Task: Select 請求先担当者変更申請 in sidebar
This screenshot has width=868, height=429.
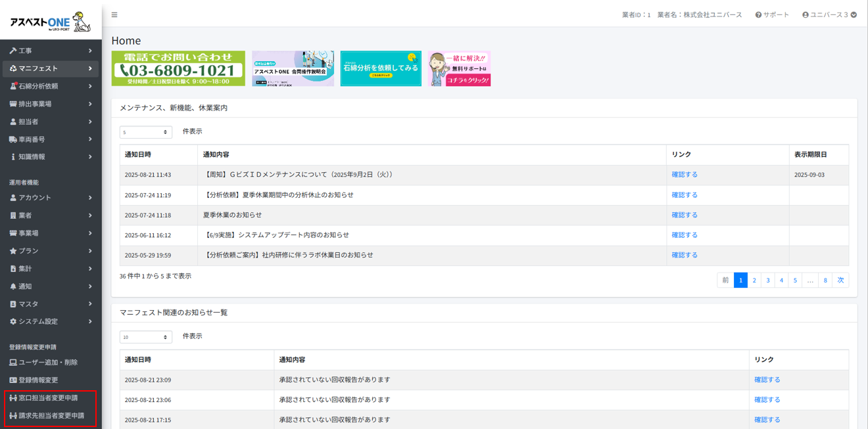Action: (x=51, y=416)
